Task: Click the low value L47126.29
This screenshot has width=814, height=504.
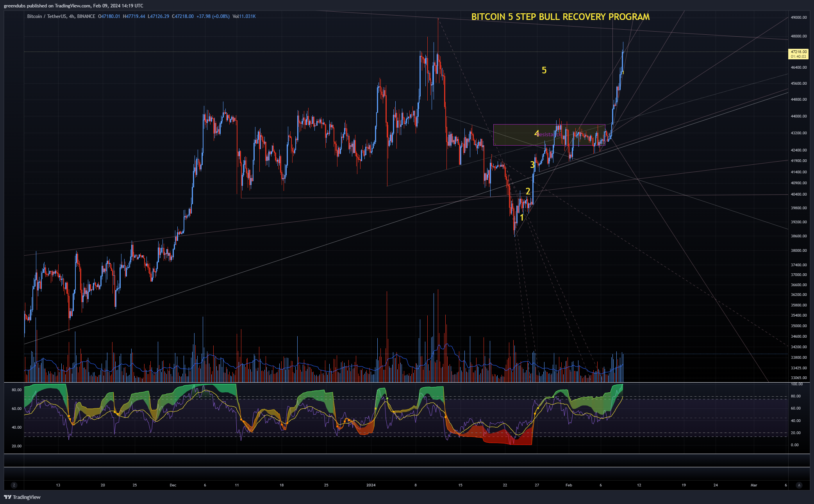Action: tap(159, 16)
